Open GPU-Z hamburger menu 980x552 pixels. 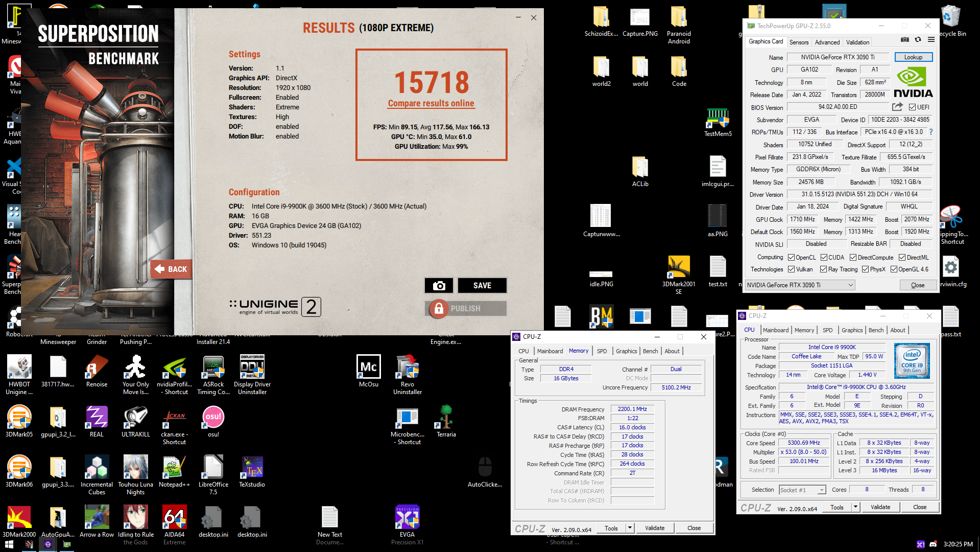click(x=931, y=39)
